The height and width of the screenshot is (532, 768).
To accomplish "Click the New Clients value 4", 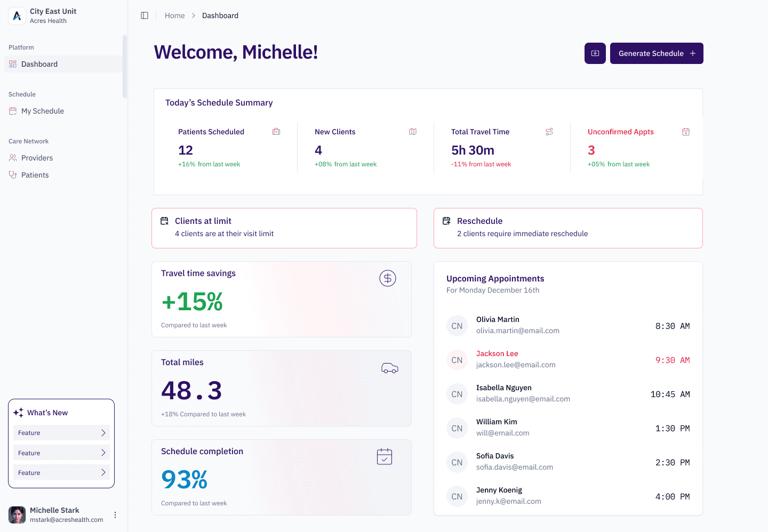I will [x=318, y=150].
